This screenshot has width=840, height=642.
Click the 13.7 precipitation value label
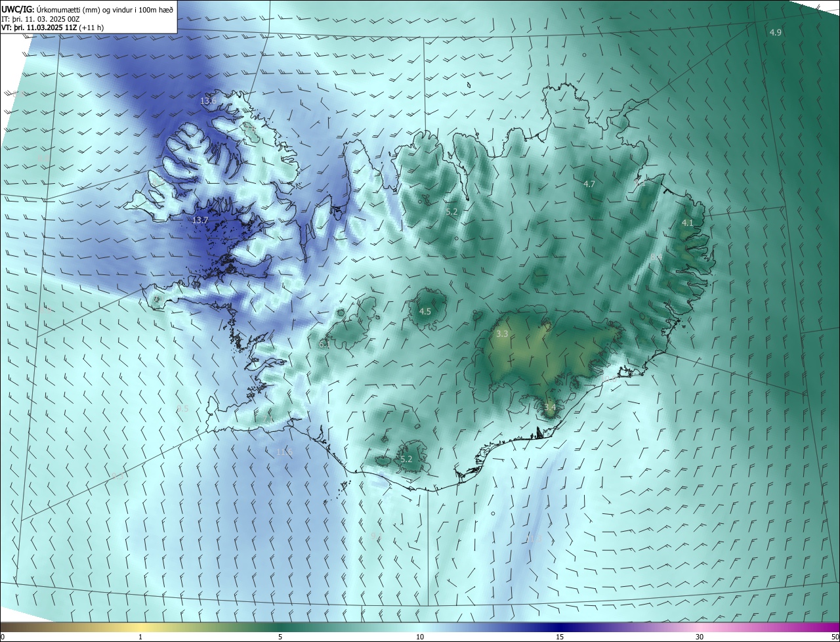[x=200, y=220]
